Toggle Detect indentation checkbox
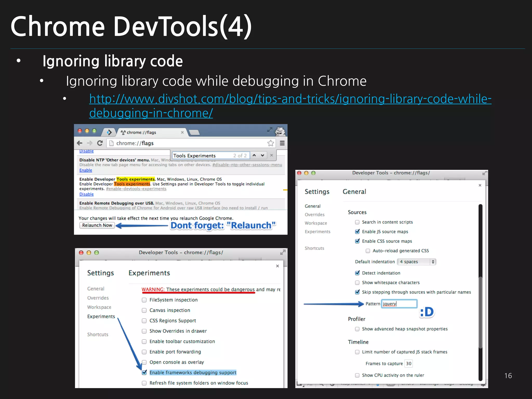Viewport: 532px width, 399px height. [x=357, y=273]
